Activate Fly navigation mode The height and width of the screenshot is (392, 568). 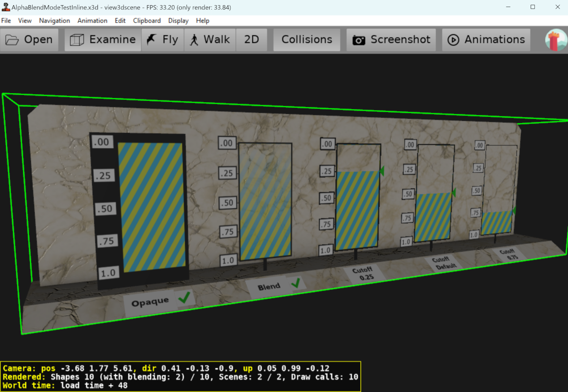pyautogui.click(x=162, y=40)
